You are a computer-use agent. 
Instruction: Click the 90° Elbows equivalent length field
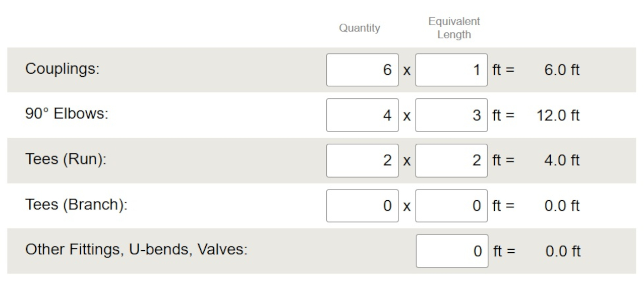tap(451, 115)
